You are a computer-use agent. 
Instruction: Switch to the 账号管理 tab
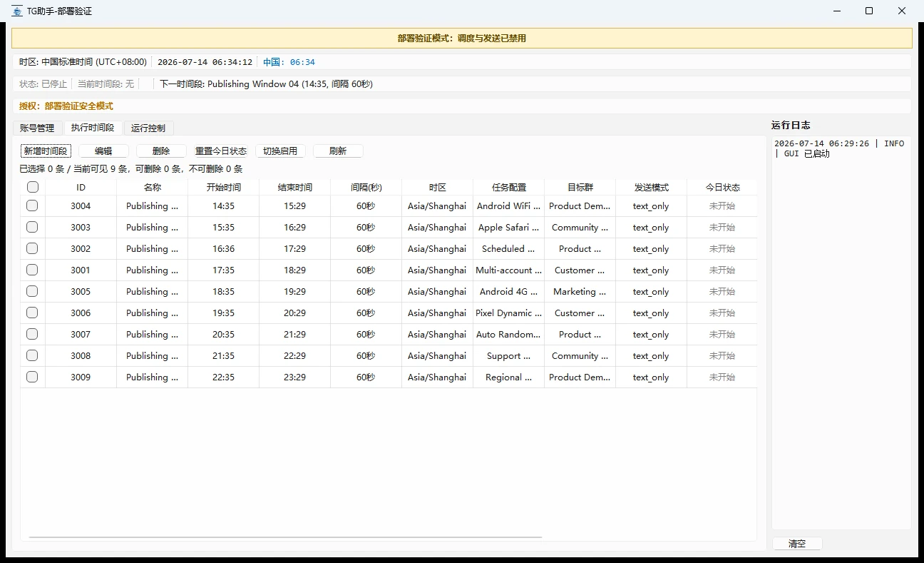[37, 128]
